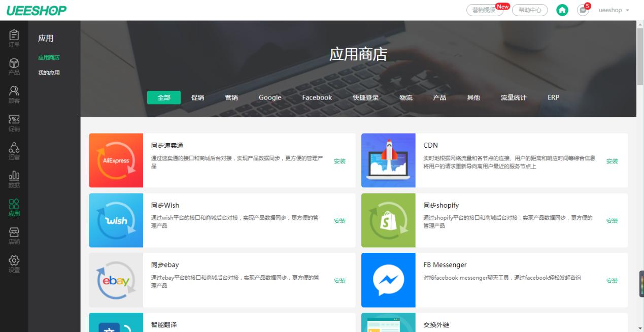
Task: Click the AliExpress app icon
Action: (x=116, y=160)
